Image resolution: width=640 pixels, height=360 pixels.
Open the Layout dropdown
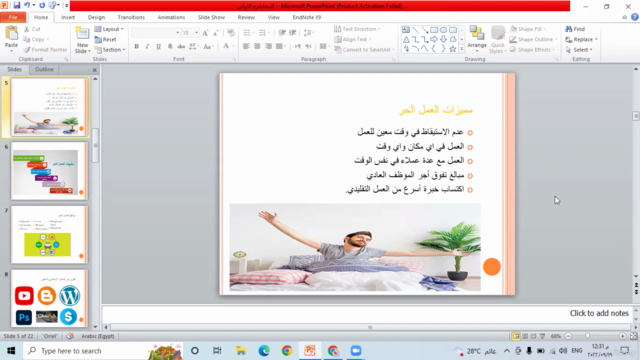coord(109,29)
